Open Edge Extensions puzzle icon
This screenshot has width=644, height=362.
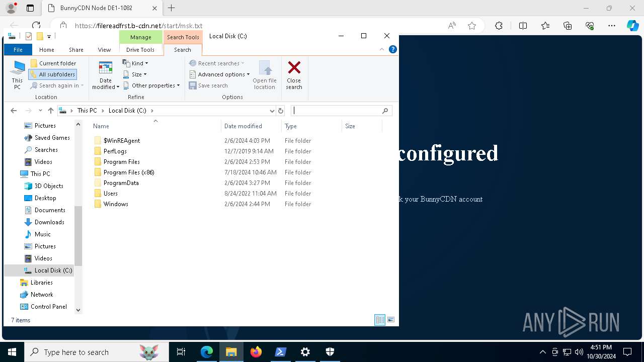coord(499,26)
